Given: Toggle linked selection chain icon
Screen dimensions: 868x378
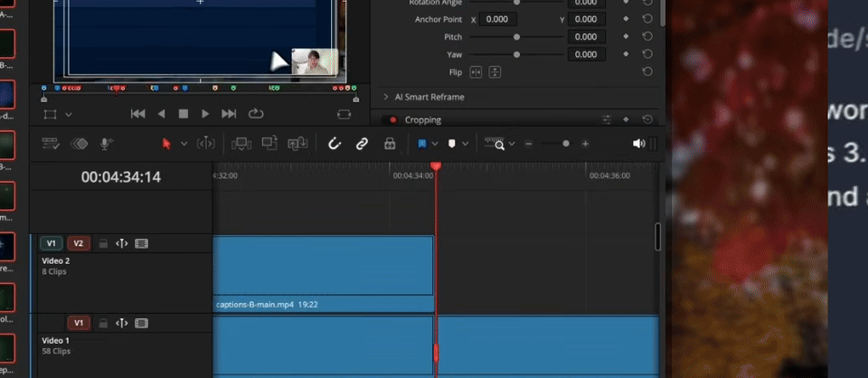Looking at the screenshot, I should (x=362, y=144).
